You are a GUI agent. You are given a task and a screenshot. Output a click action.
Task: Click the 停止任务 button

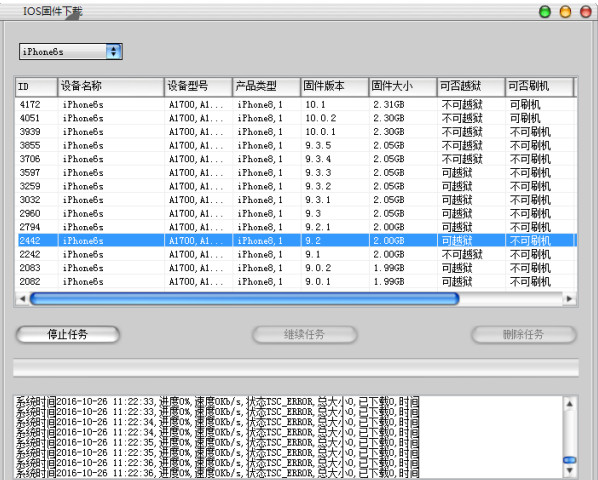click(x=68, y=335)
